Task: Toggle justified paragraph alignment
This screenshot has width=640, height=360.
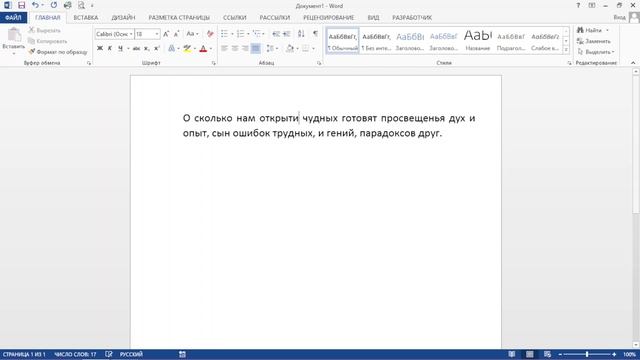Action: [256, 48]
